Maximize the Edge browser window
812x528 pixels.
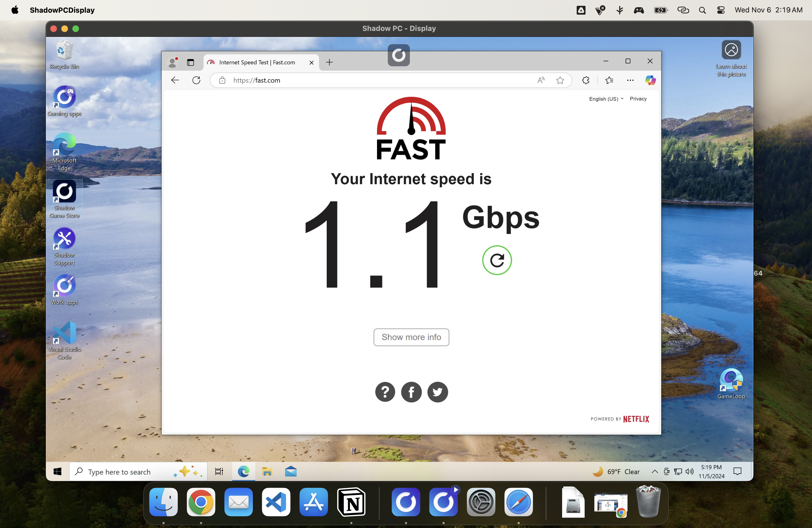pyautogui.click(x=628, y=61)
